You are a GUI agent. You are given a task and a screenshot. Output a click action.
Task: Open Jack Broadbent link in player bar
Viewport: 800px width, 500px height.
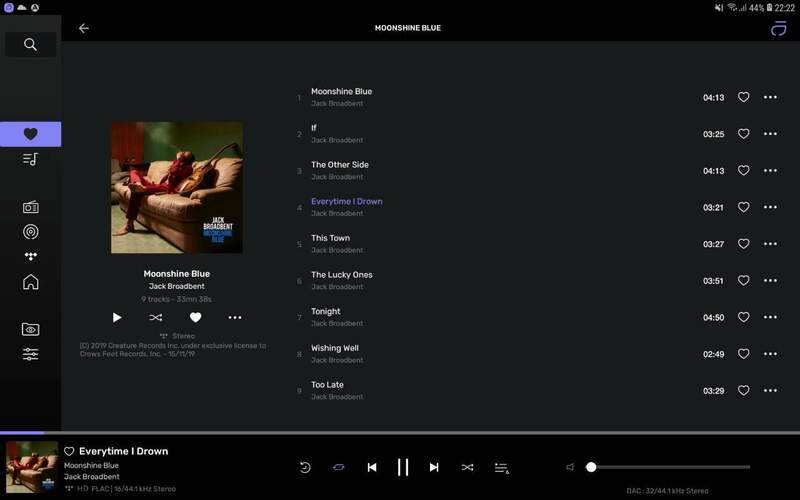pyautogui.click(x=92, y=477)
